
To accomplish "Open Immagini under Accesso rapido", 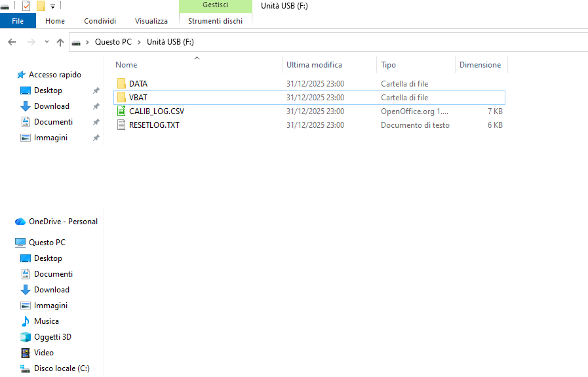I will click(x=50, y=138).
